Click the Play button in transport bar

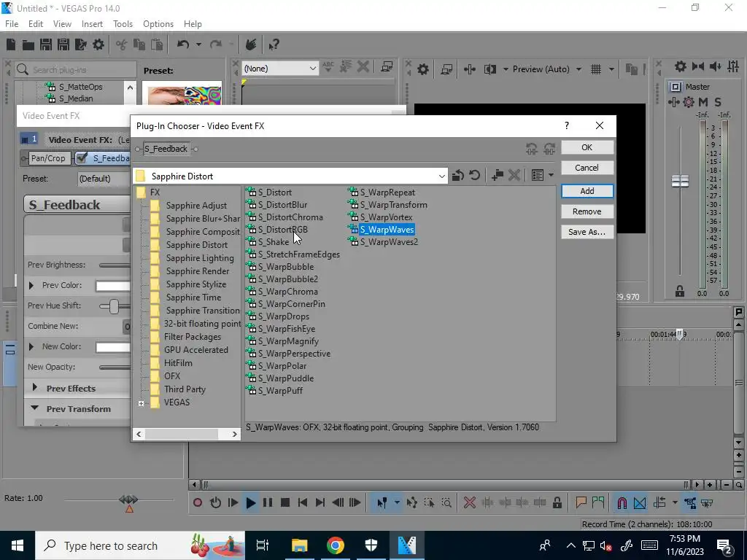[x=251, y=502]
